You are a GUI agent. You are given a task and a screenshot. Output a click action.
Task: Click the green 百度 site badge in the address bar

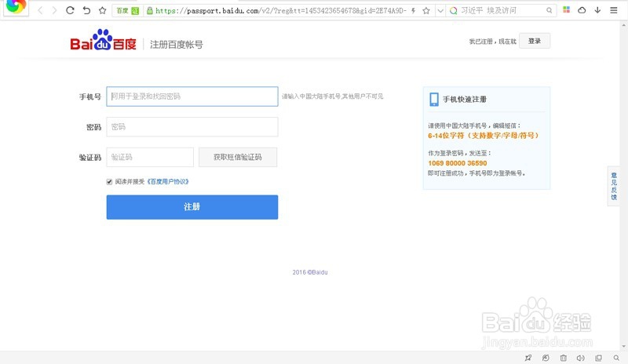click(x=127, y=11)
